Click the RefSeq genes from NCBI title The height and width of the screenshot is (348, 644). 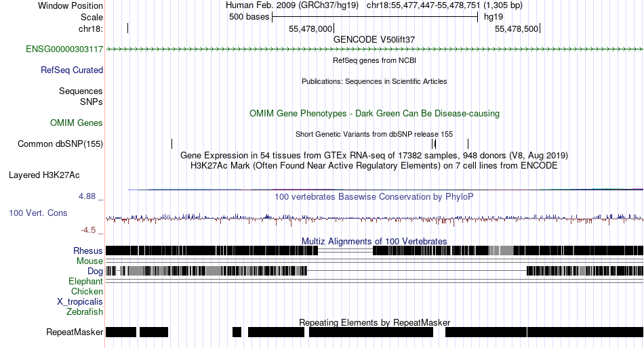[375, 61]
